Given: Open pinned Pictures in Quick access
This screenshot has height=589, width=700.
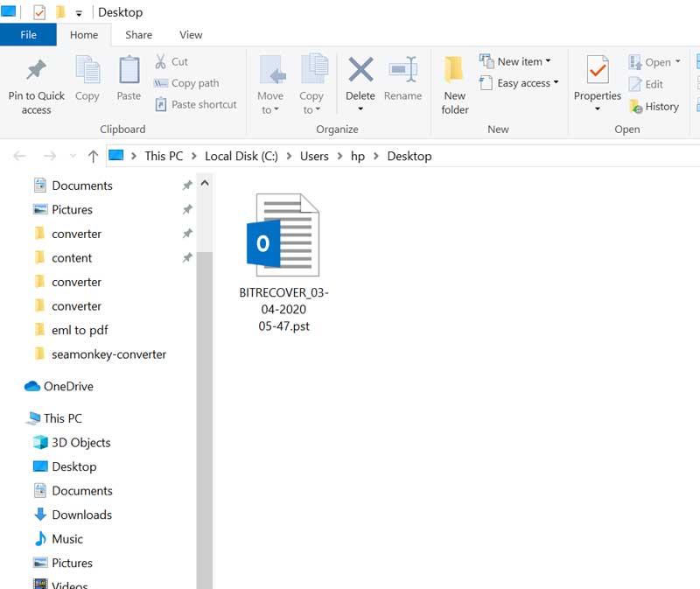Looking at the screenshot, I should pyautogui.click(x=73, y=209).
